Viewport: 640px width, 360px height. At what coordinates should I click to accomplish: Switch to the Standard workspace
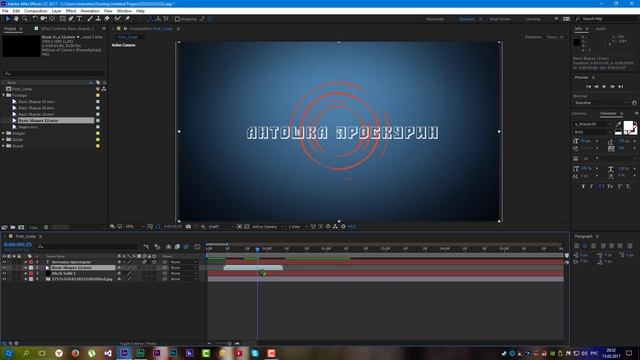tap(467, 19)
